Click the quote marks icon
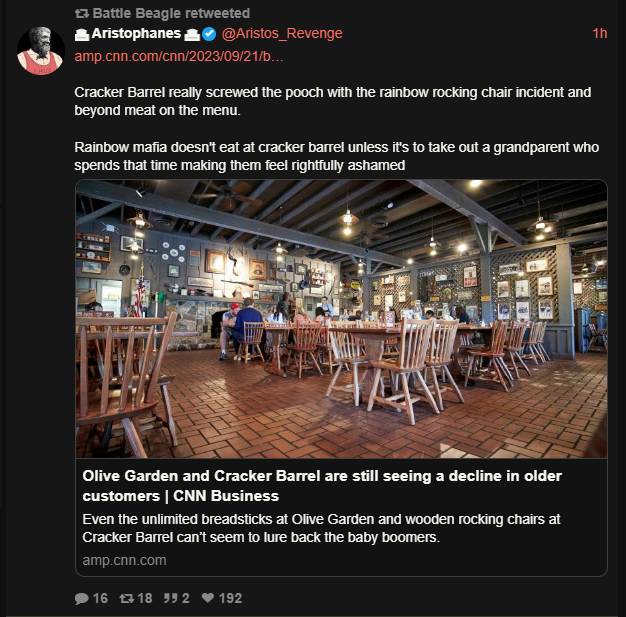 tap(170, 598)
